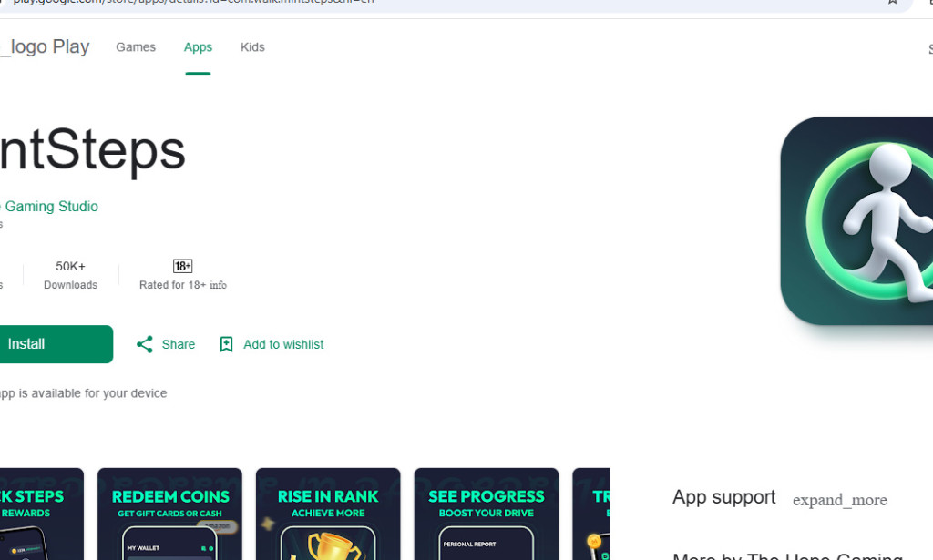Click the Share icon
The height and width of the screenshot is (560, 933).
pyautogui.click(x=144, y=344)
